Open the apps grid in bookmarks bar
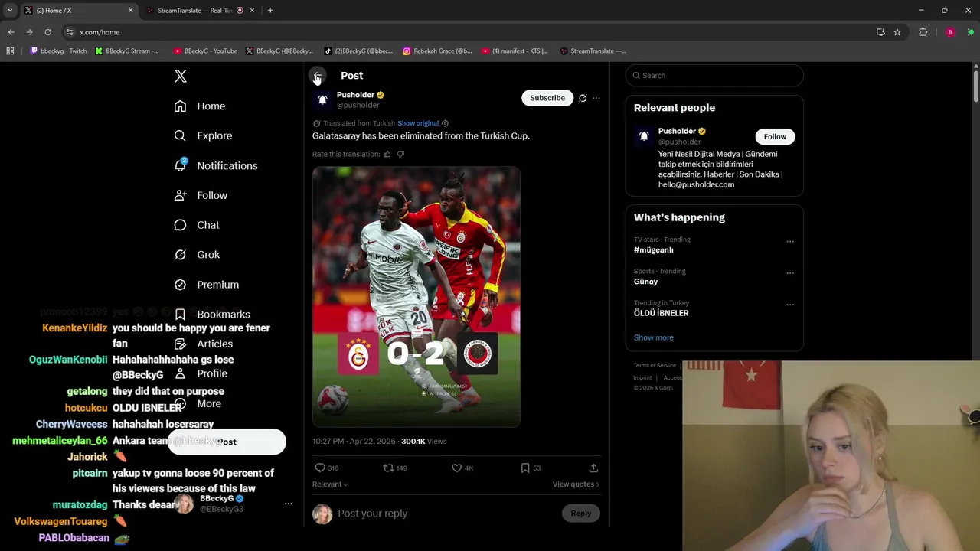The width and height of the screenshot is (980, 551). [10, 51]
